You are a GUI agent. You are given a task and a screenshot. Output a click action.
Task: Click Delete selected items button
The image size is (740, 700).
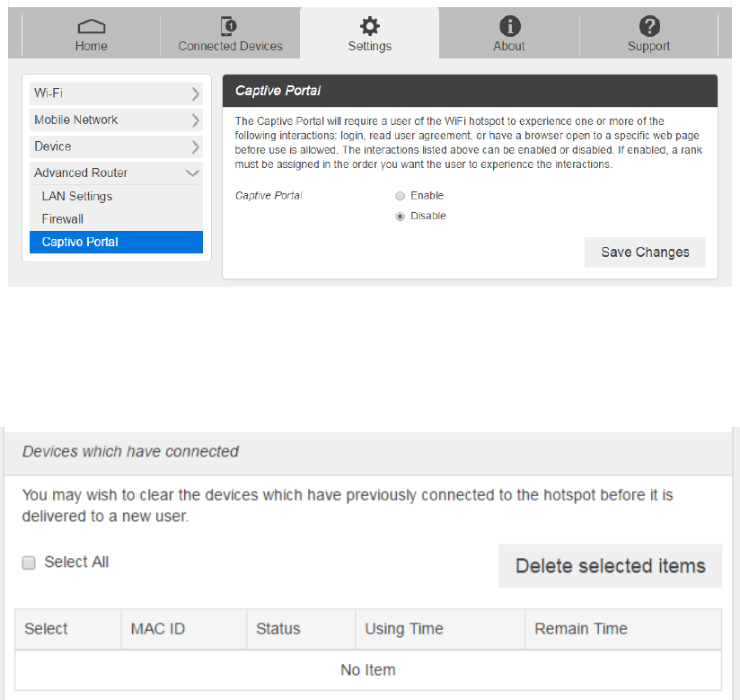(610, 566)
